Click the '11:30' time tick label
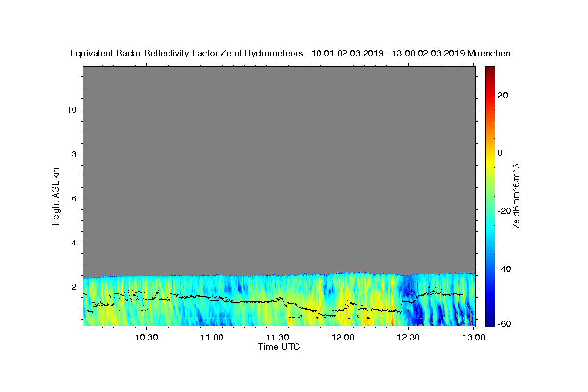The image size is (588, 392). 277,337
